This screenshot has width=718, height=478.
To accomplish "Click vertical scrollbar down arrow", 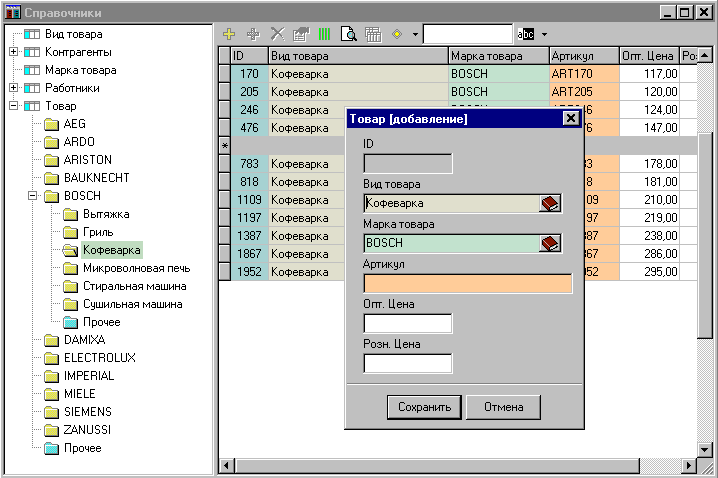I will coord(705,450).
